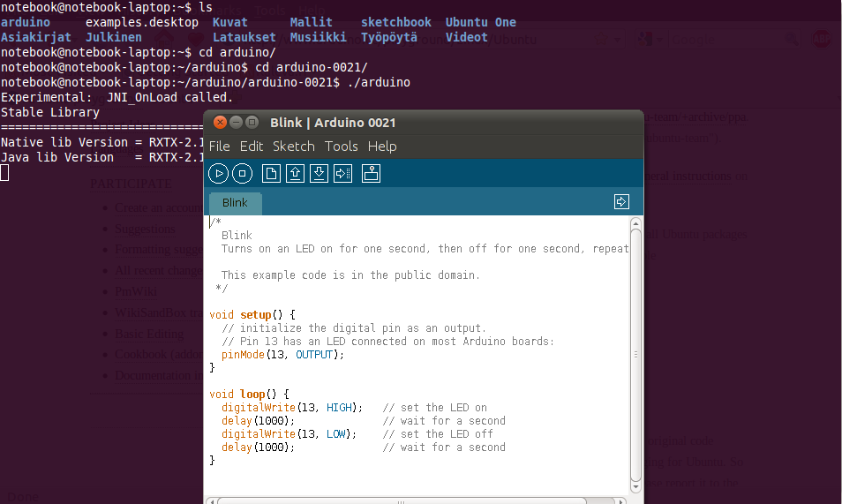Open the Help menu

tap(382, 147)
